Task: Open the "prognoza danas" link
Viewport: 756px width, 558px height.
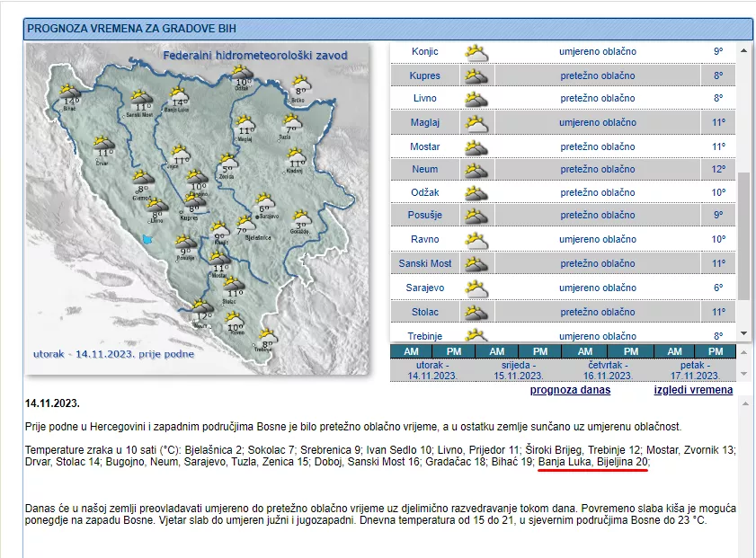Action: (x=570, y=390)
